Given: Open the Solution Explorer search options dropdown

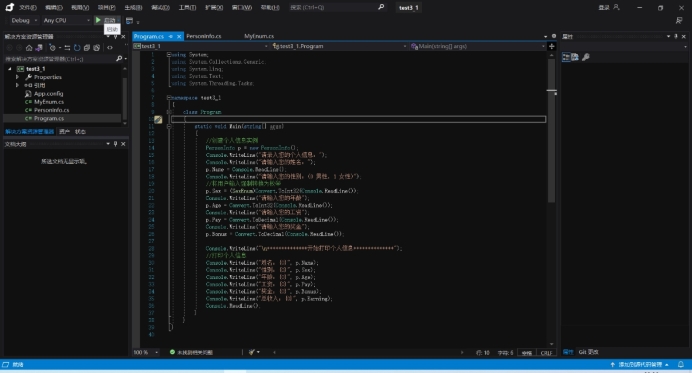Looking at the screenshot, I should click(x=126, y=59).
